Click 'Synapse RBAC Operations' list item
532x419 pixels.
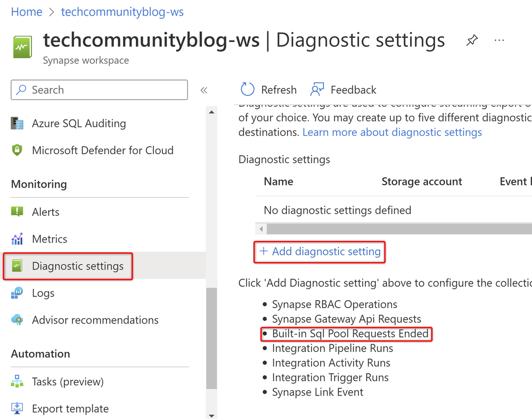pyautogui.click(x=334, y=304)
